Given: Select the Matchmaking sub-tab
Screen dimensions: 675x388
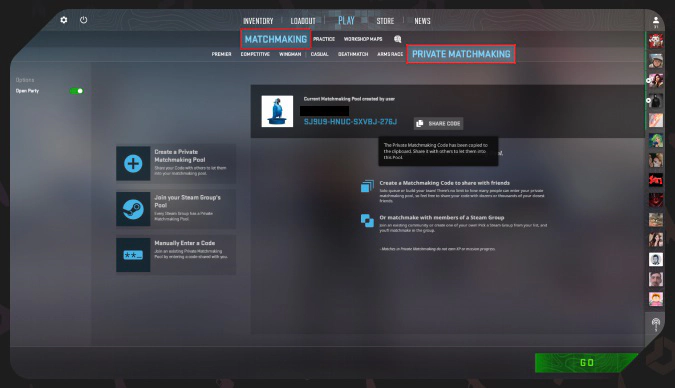Looking at the screenshot, I should 276,39.
